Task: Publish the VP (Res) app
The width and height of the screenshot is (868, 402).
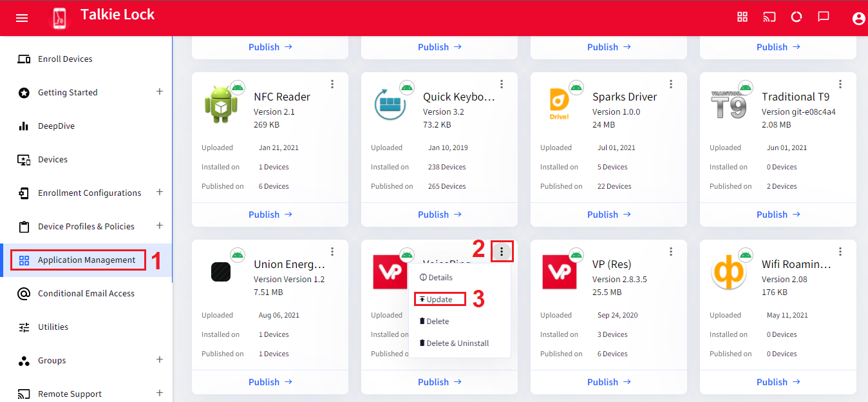Action: [609, 382]
